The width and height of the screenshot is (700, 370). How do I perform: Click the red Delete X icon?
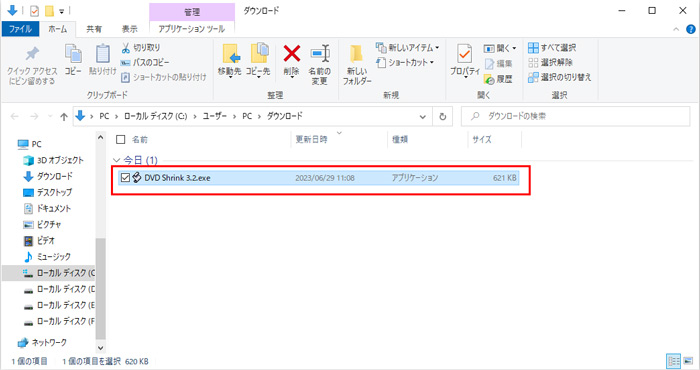pos(292,54)
